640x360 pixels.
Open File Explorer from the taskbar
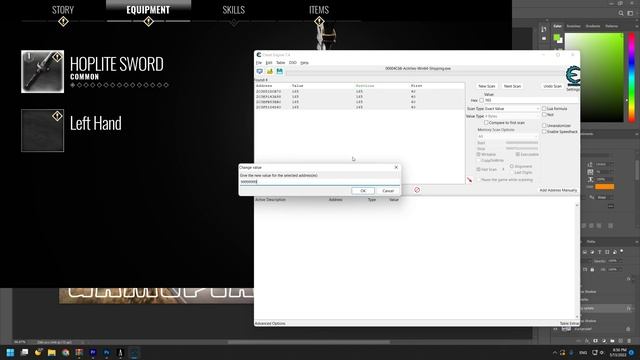coord(52,352)
